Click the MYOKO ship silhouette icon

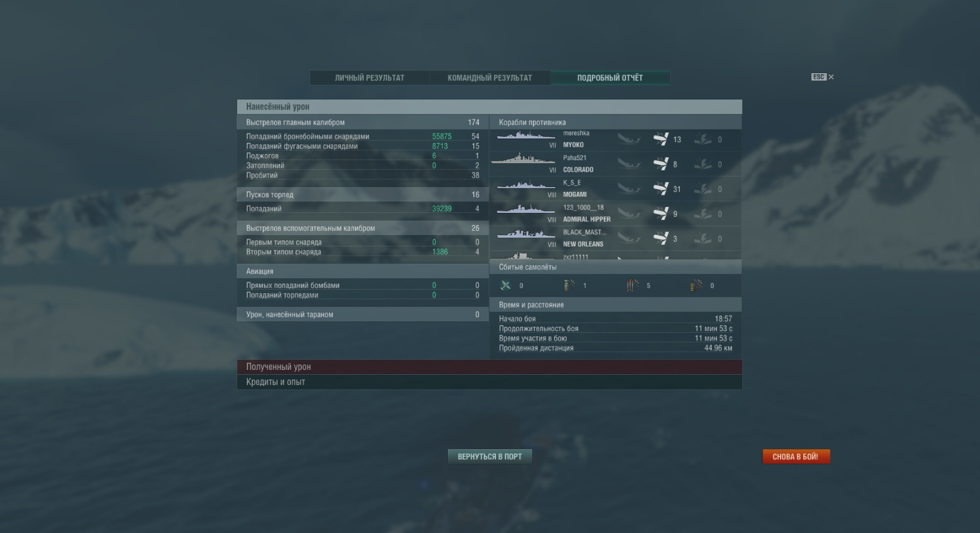[526, 135]
